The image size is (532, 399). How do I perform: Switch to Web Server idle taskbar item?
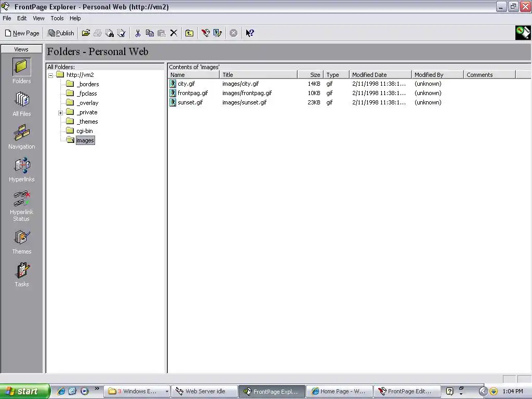(x=204, y=391)
